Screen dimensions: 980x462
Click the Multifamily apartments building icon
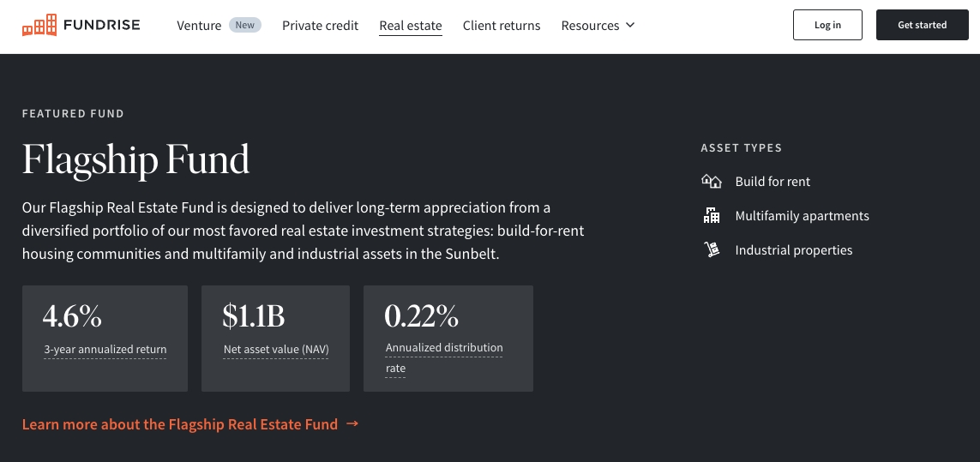tap(711, 216)
